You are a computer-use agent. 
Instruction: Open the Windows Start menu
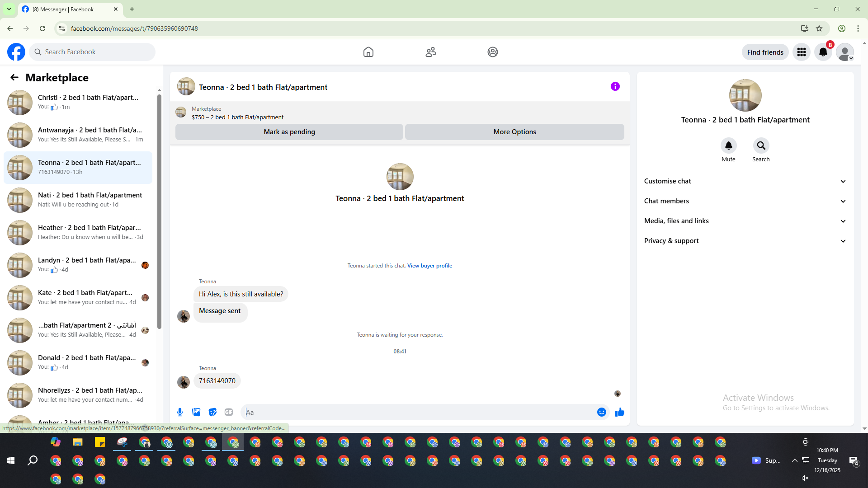[11, 460]
